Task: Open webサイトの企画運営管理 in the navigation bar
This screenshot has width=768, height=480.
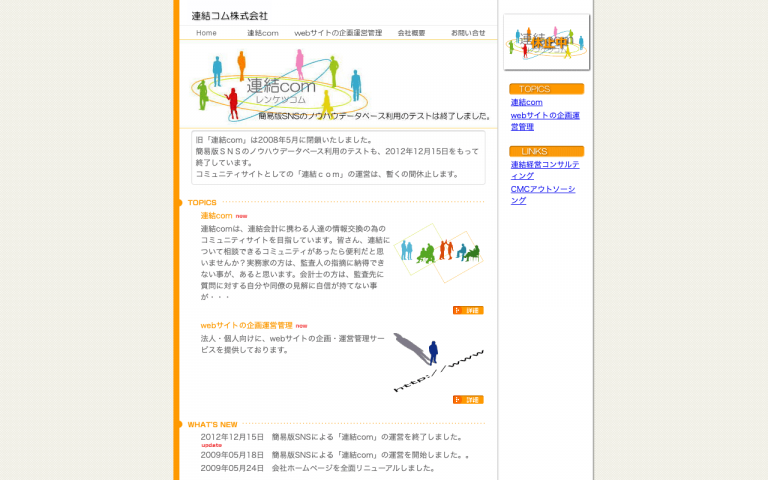Action: point(338,33)
